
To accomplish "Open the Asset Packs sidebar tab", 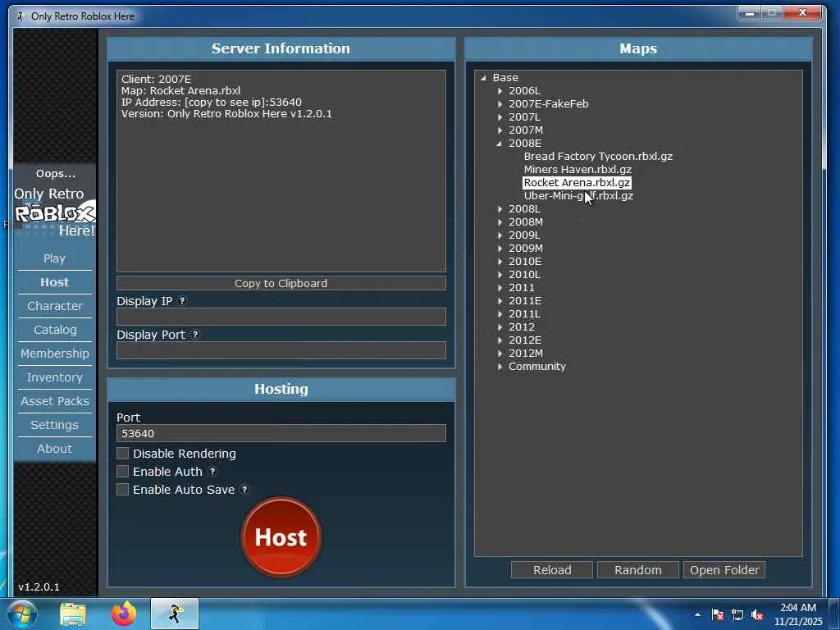I will [55, 401].
